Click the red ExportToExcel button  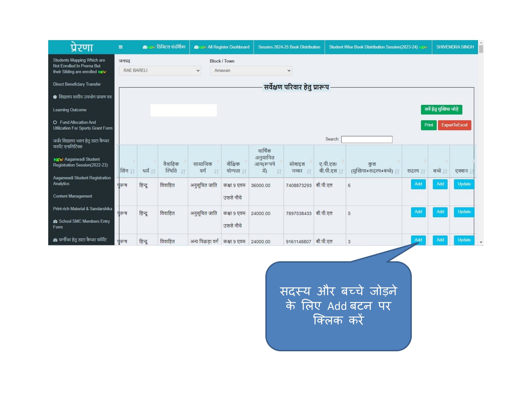tap(454, 125)
